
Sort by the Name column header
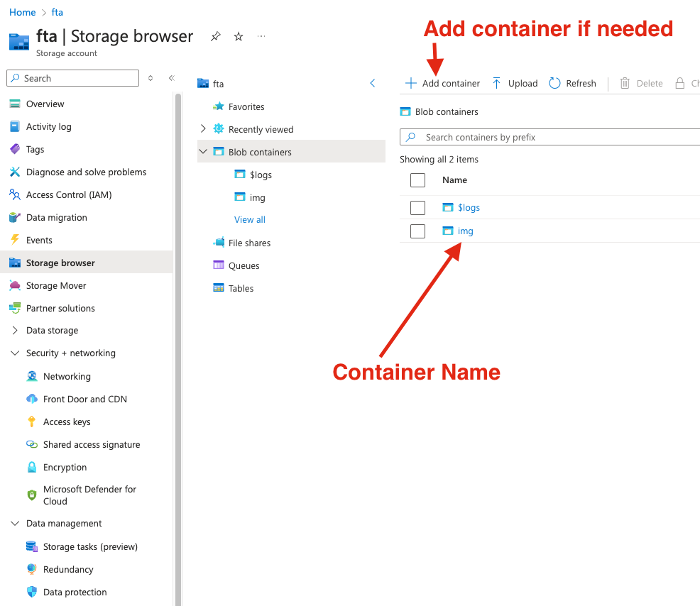coord(454,180)
